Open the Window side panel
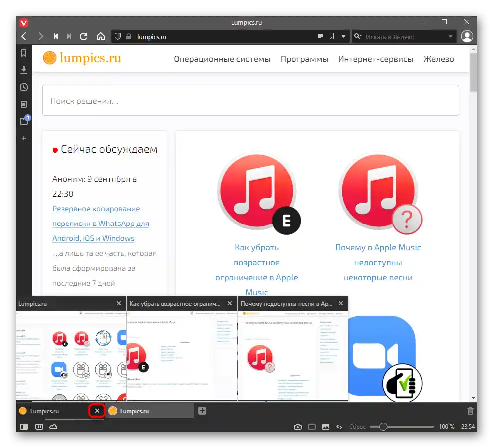 point(24,120)
